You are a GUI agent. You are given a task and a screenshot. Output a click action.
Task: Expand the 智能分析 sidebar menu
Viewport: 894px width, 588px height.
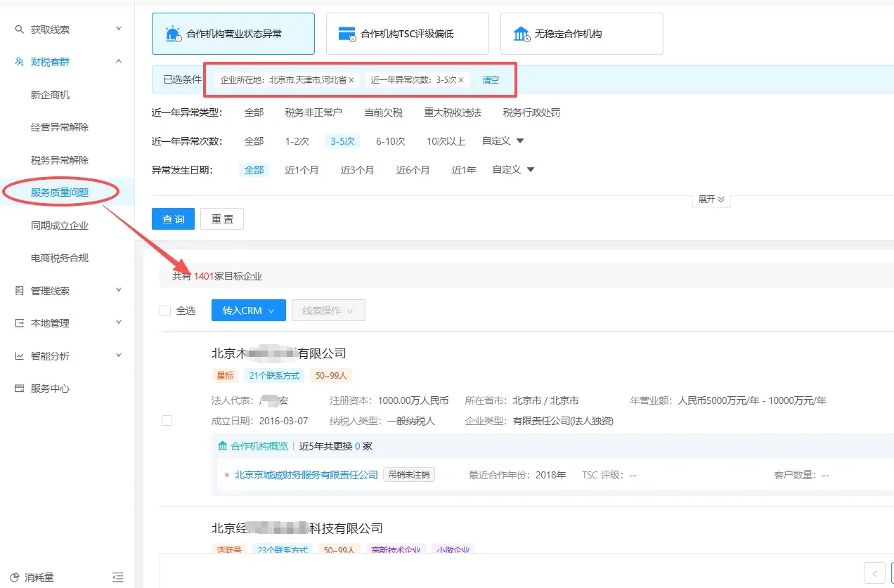coord(119,356)
